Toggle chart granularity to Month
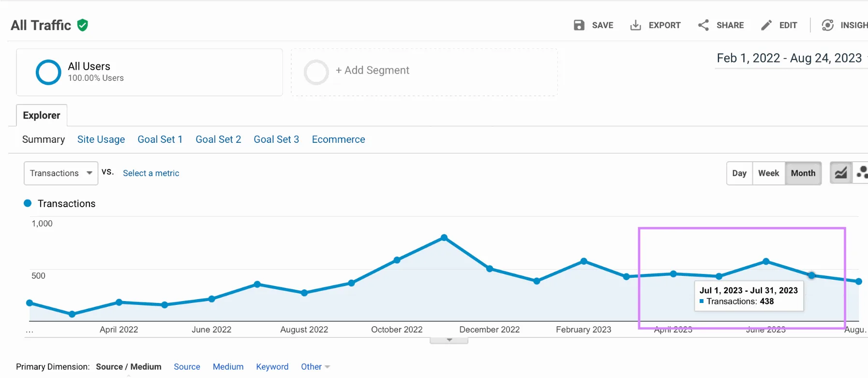The image size is (868, 378). (x=803, y=173)
